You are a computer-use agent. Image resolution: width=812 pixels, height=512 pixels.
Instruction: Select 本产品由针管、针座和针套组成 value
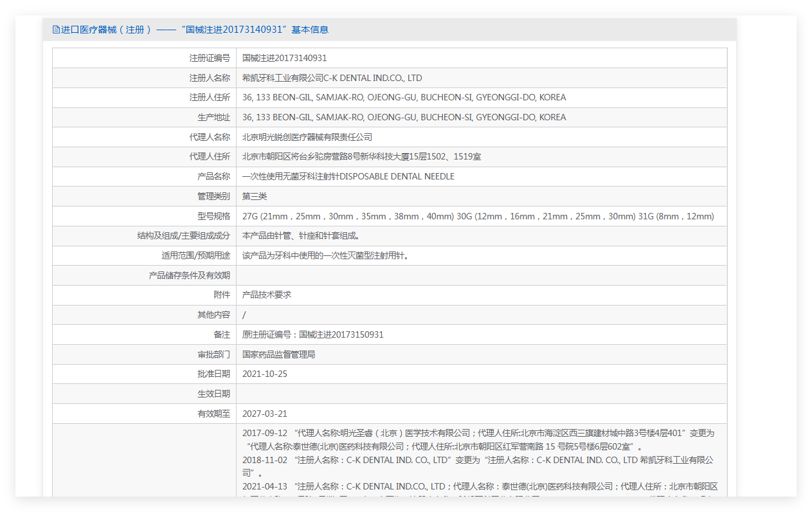(x=301, y=236)
